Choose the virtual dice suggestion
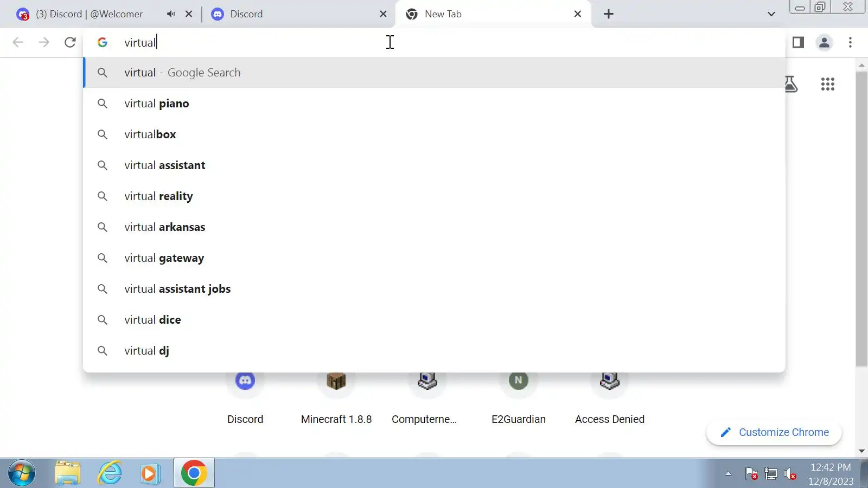Viewport: 868px width, 488px height. pos(434,320)
